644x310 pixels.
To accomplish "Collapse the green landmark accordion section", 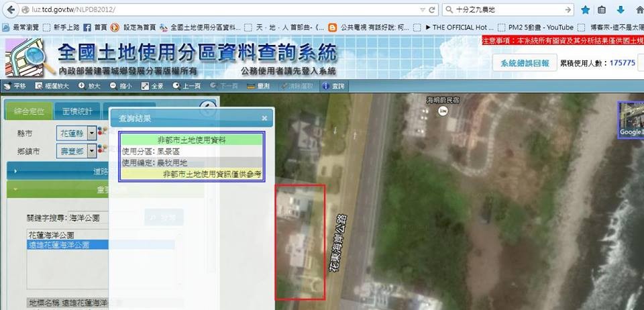I will (58, 189).
